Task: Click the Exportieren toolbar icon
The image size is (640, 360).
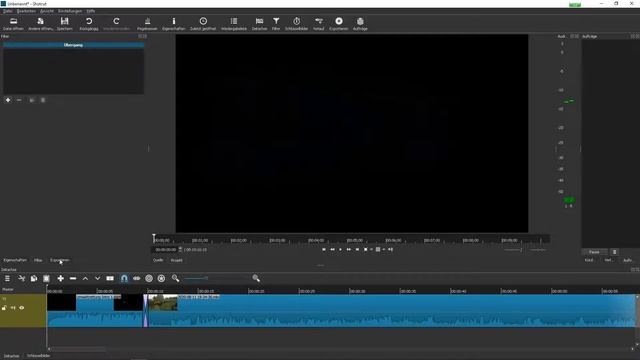Action: [x=339, y=24]
